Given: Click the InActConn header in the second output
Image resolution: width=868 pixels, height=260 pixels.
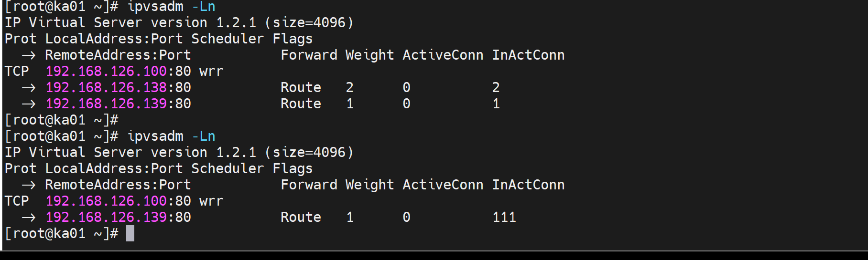Looking at the screenshot, I should [x=528, y=185].
